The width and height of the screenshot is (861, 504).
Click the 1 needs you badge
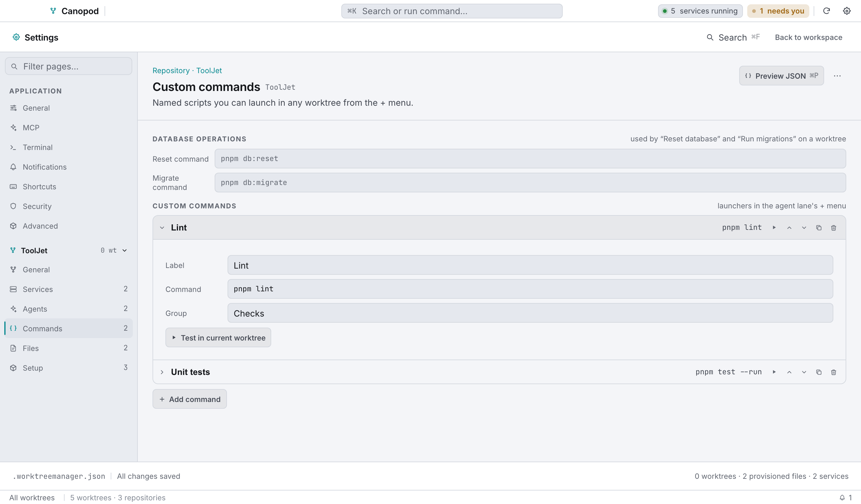click(x=778, y=11)
